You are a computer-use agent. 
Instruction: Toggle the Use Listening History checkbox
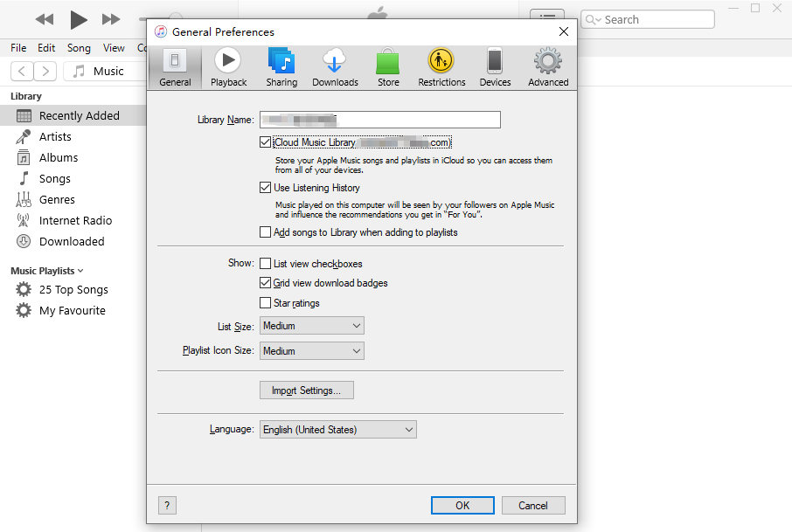[265, 188]
